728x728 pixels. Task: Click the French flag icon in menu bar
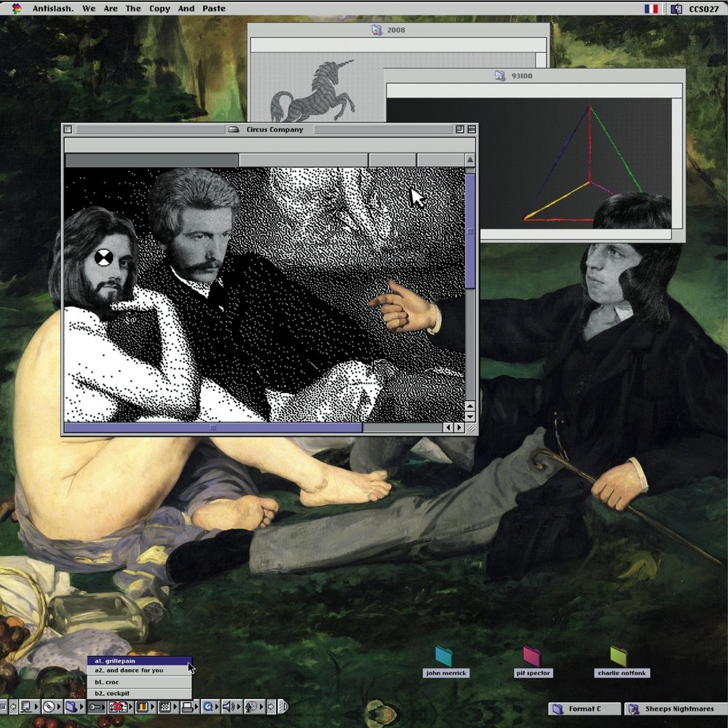point(651,9)
